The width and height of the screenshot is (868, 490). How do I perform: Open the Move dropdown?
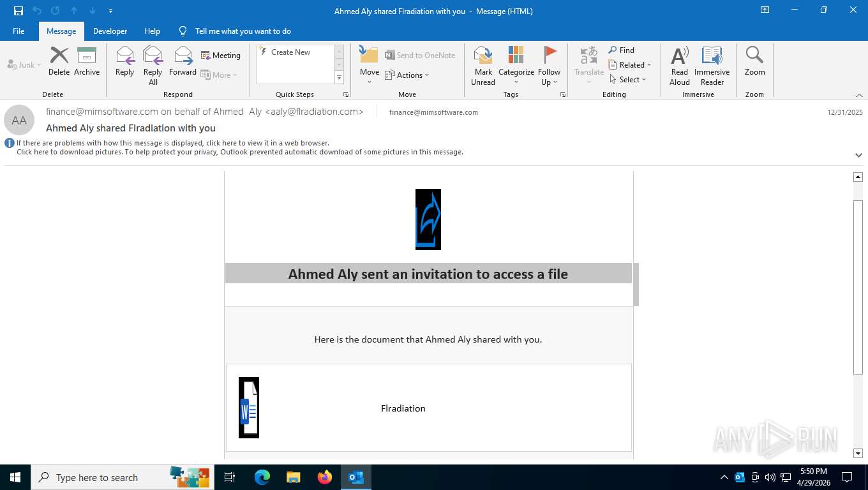click(x=370, y=65)
